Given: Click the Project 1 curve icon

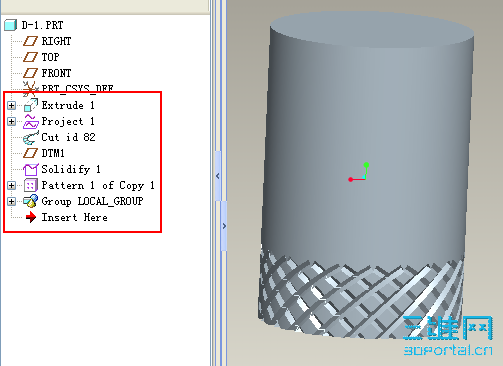Looking at the screenshot, I should click(31, 121).
